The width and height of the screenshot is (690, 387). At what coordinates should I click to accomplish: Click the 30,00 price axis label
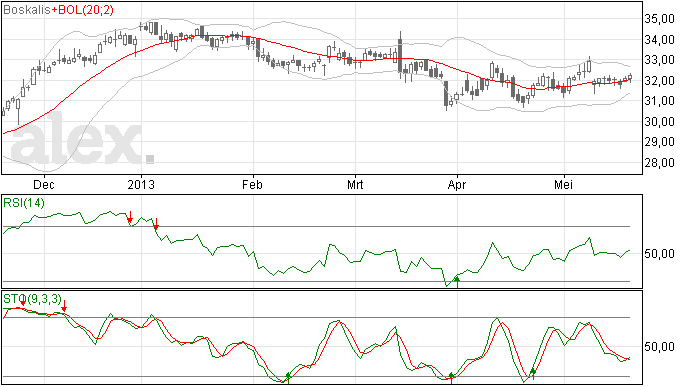coord(659,122)
